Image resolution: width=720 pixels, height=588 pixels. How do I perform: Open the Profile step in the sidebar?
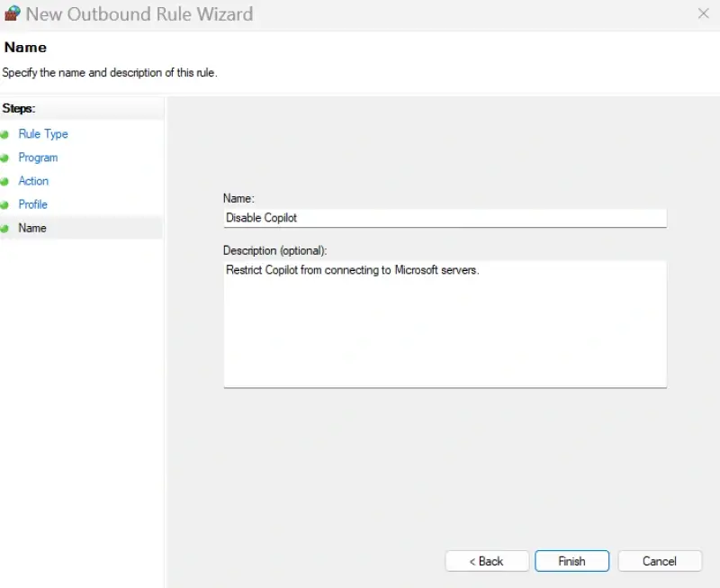[32, 204]
